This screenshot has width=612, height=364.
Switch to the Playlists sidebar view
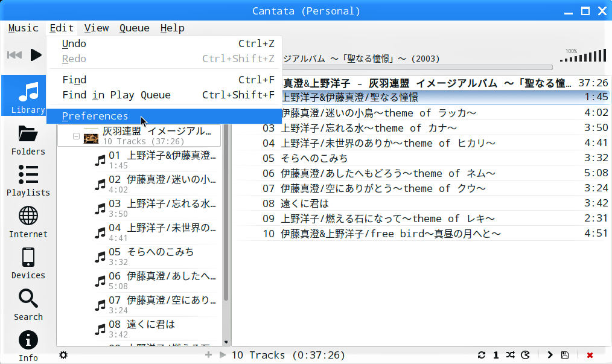point(28,181)
